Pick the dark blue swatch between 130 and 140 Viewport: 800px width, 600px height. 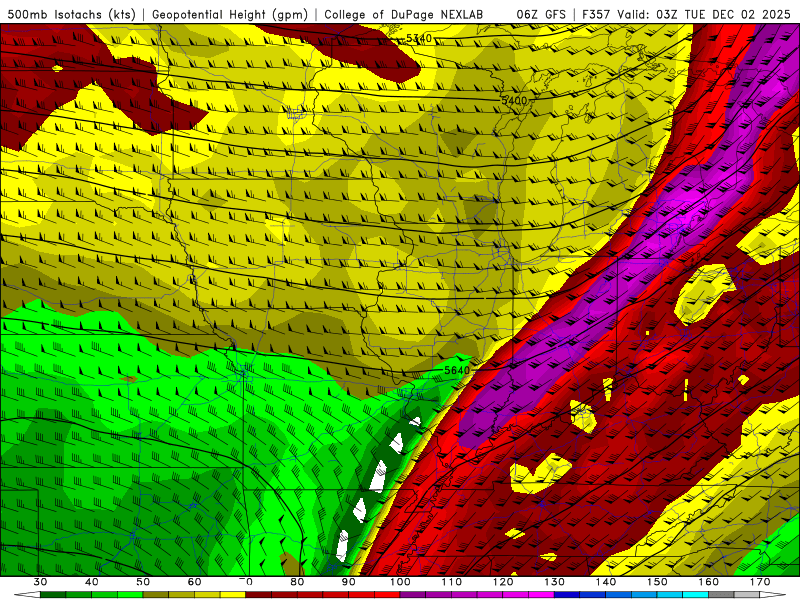567,595
